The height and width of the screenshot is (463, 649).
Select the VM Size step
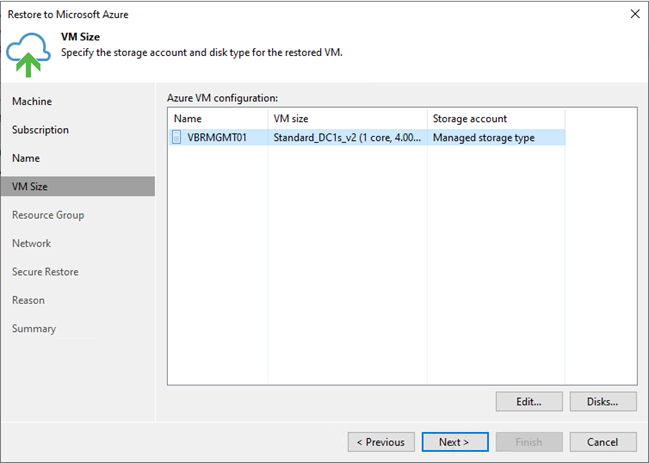click(29, 186)
